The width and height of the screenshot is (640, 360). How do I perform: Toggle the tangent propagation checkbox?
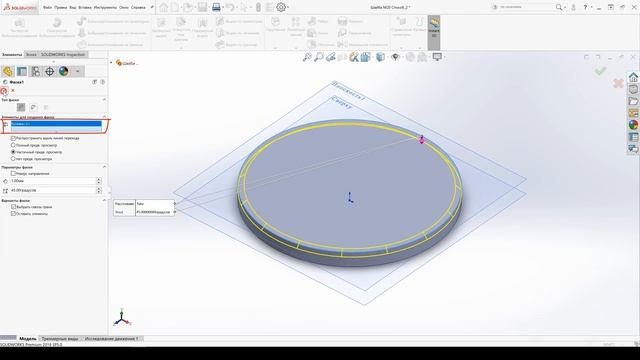(13, 138)
